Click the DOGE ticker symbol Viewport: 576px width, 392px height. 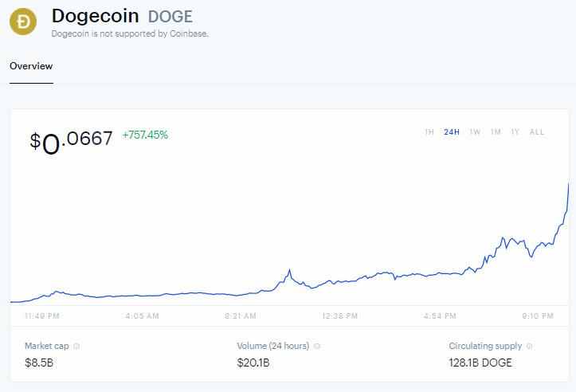coord(170,17)
